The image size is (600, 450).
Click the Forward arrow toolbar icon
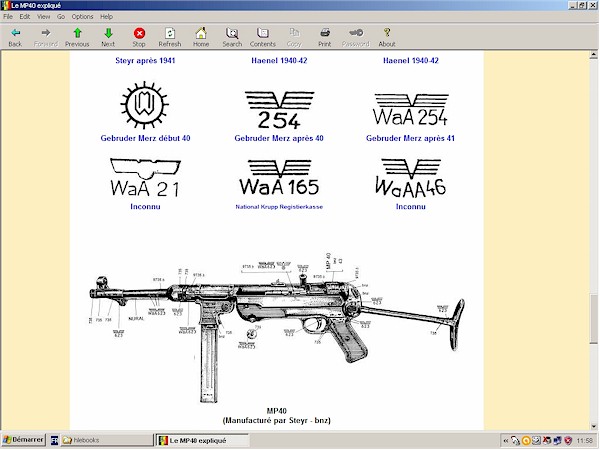coord(46,33)
